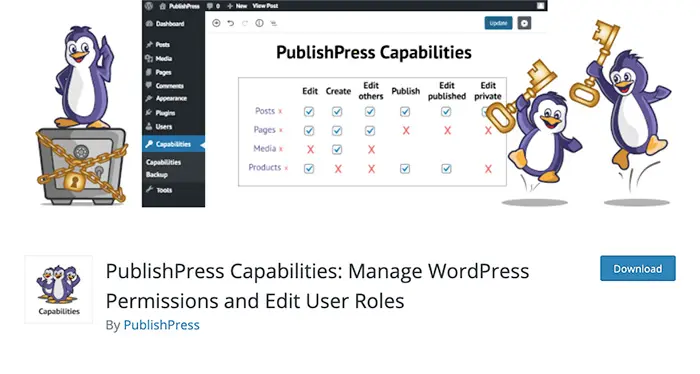The width and height of the screenshot is (700, 374).
Task: Click the Products row label in table
Action: click(x=265, y=167)
